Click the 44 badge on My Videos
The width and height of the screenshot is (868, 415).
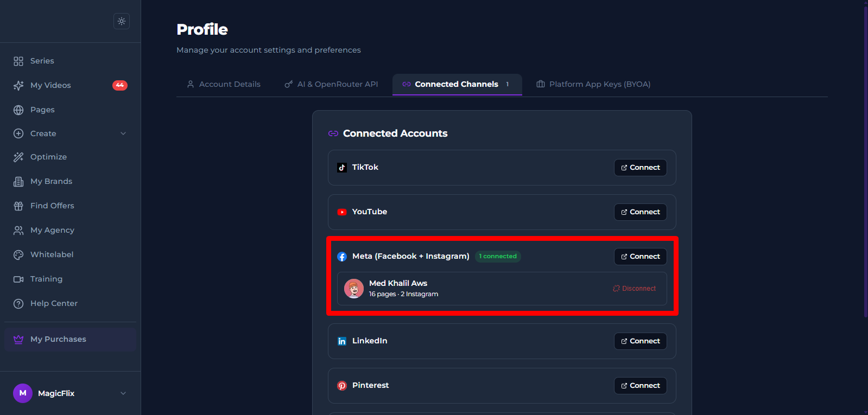(120, 85)
